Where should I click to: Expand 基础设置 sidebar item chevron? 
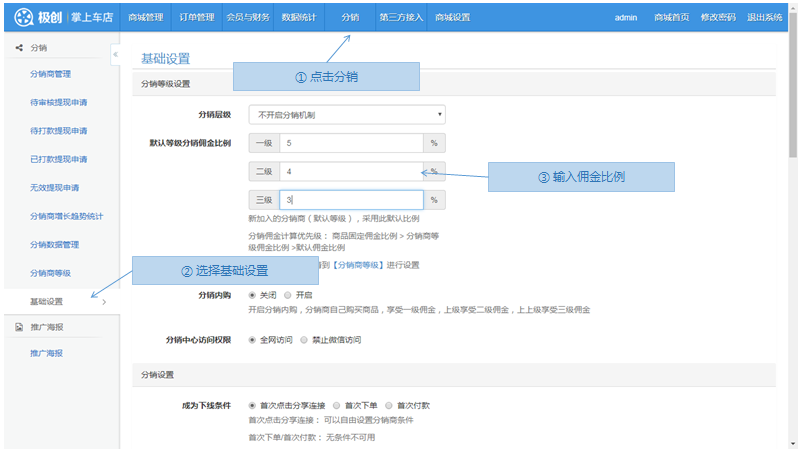click(104, 301)
